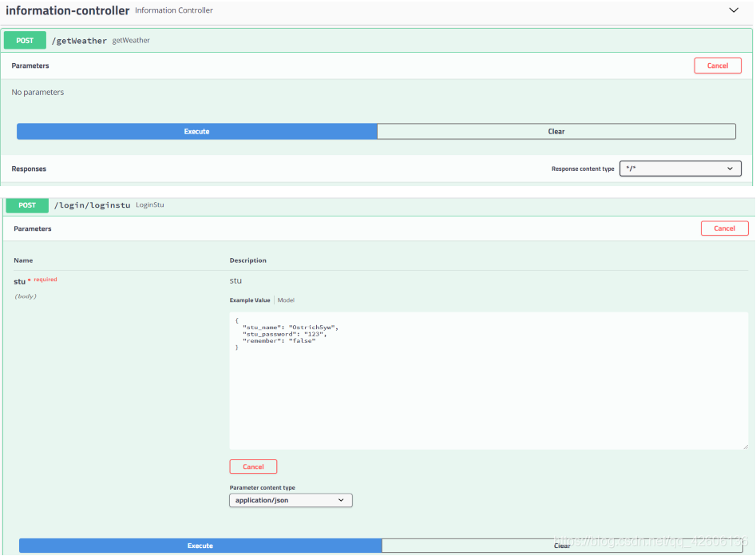Clear the getWeather response
This screenshot has height=556, width=756.
(556, 131)
